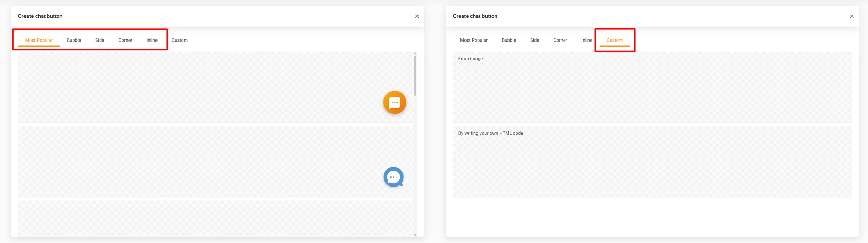Select the blue chat bubble button preview
Image resolution: width=868 pixels, height=243 pixels.
(393, 177)
